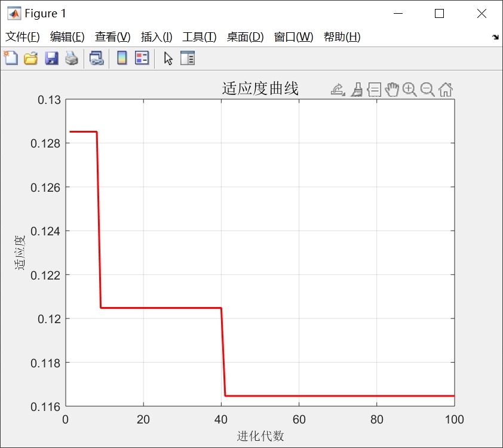The width and height of the screenshot is (503, 448).
Task: Enable zoom out mode
Action: point(428,90)
